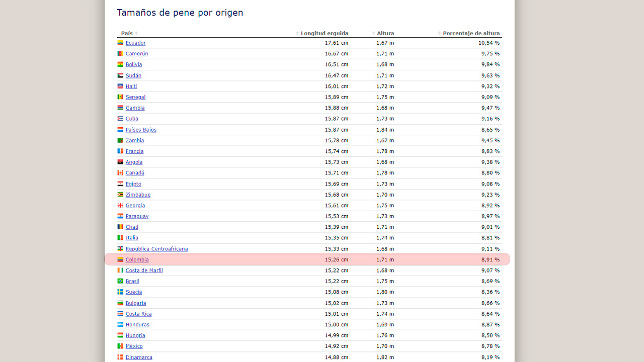Click the Haití flag icon
This screenshot has width=644, height=362.
tap(120, 86)
